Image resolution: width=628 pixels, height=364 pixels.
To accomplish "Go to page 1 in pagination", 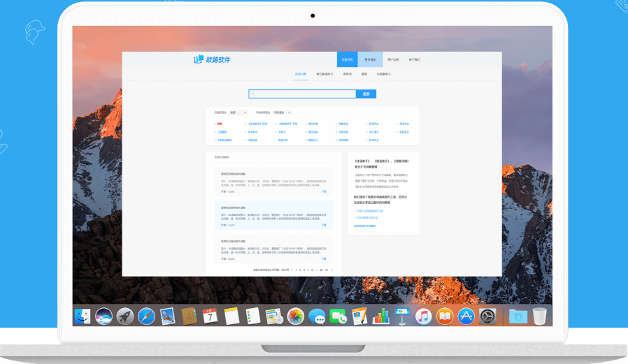I will pyautogui.click(x=296, y=270).
